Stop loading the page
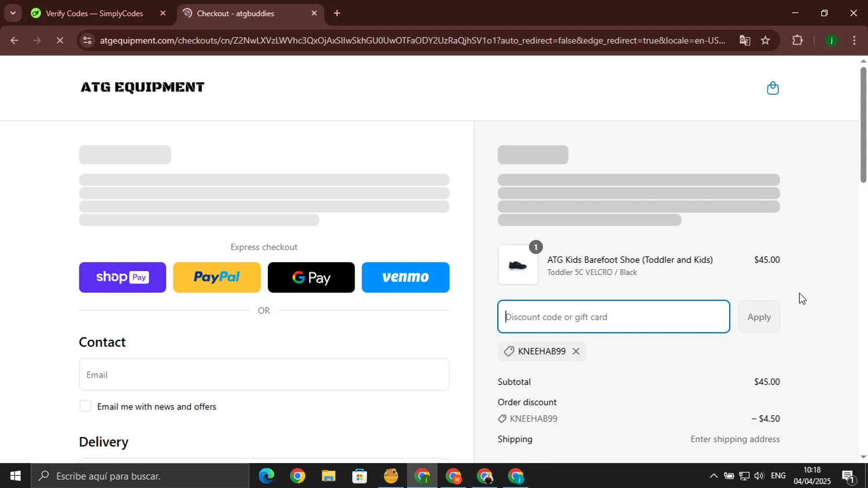 (60, 41)
